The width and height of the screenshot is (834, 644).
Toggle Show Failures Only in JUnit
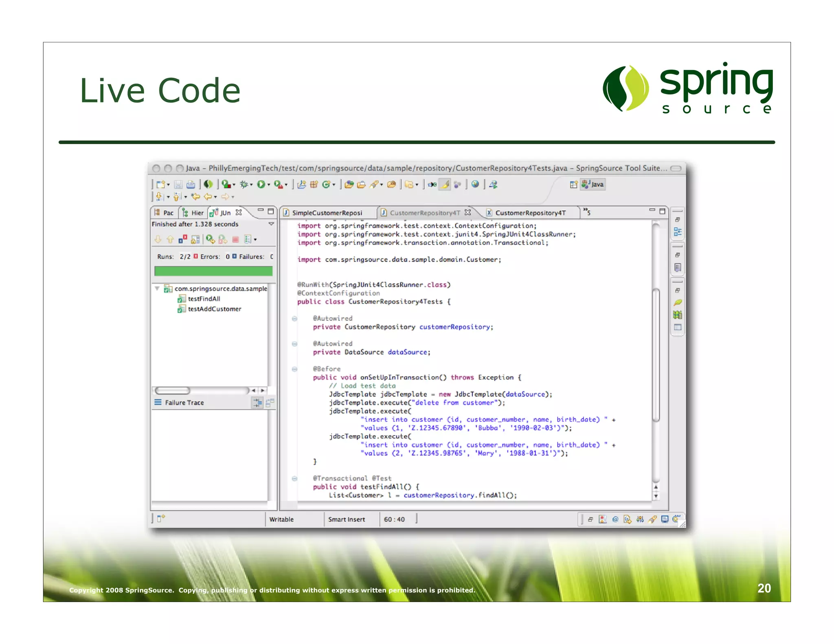click(183, 239)
